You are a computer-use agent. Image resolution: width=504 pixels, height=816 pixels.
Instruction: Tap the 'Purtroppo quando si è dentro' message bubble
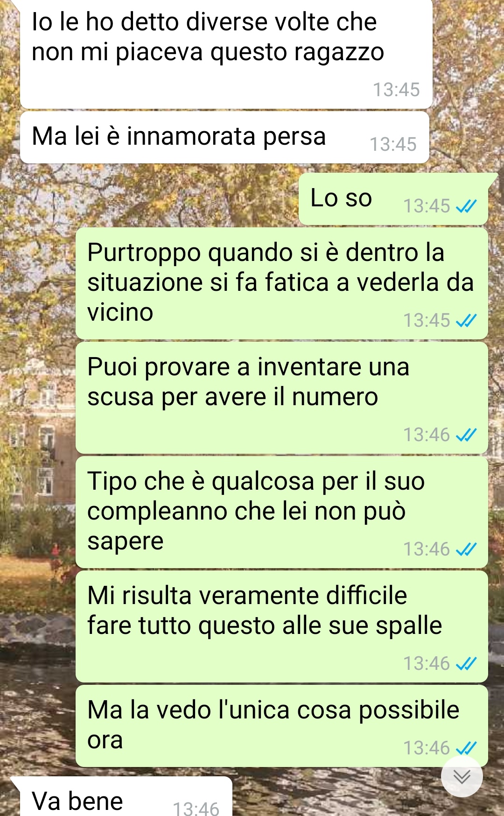282,283
